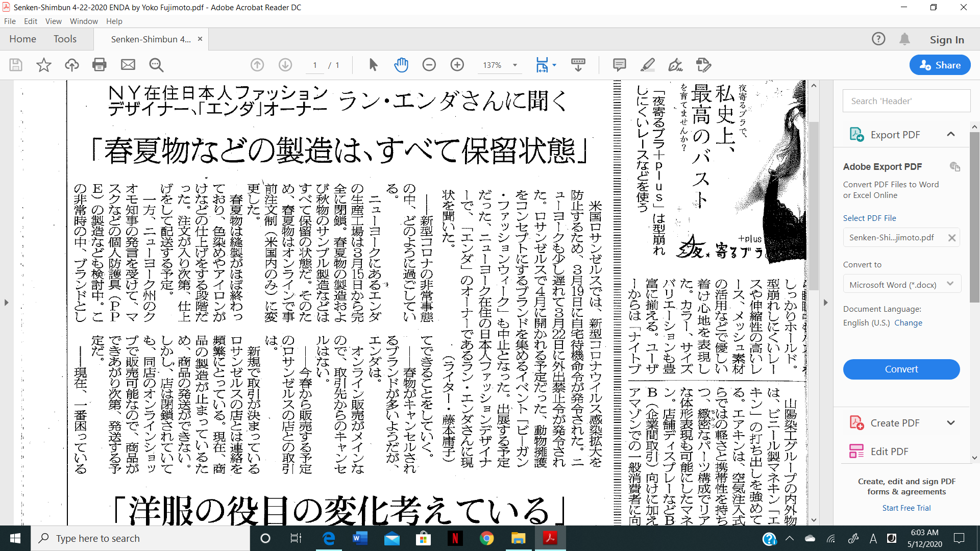Select the Highlight text tool
Screen dimensions: 980x551
648,65
